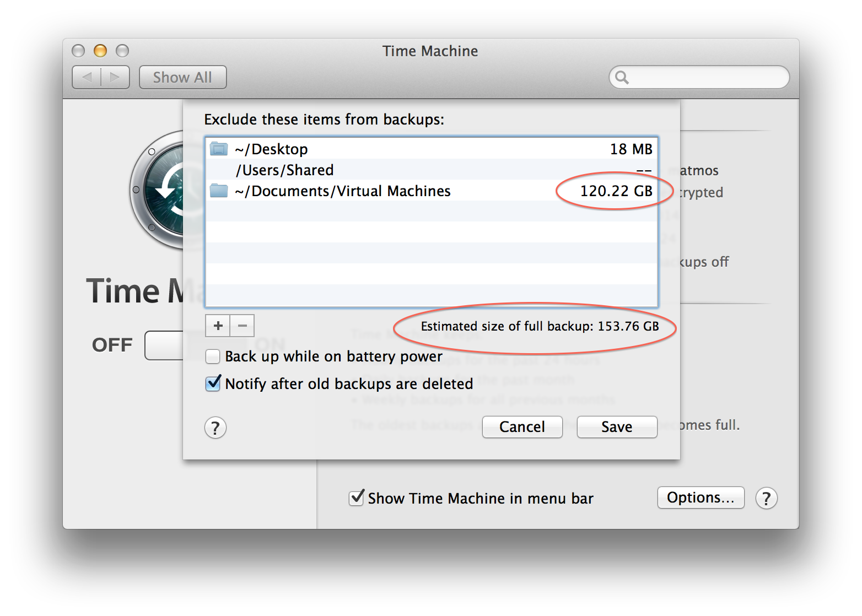862x616 pixels.
Task: Select ~/Documents/Virtual Machines row
Action: tap(431, 191)
